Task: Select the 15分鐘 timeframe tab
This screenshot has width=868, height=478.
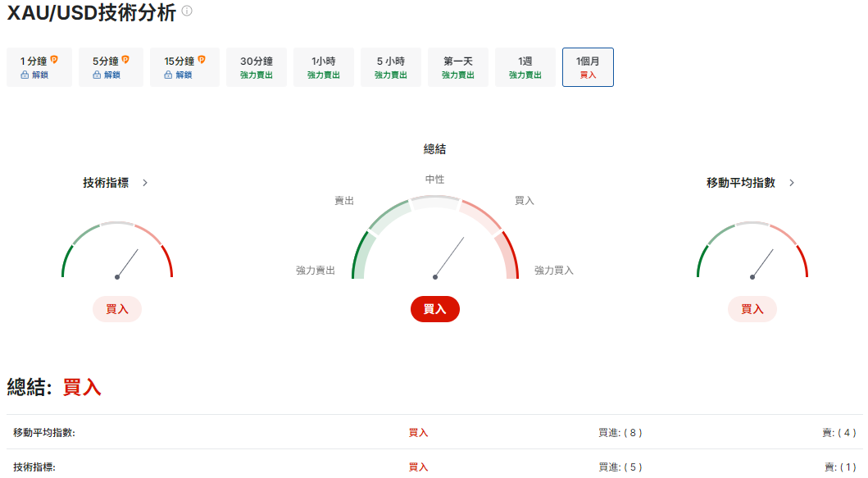Action: pyautogui.click(x=184, y=67)
